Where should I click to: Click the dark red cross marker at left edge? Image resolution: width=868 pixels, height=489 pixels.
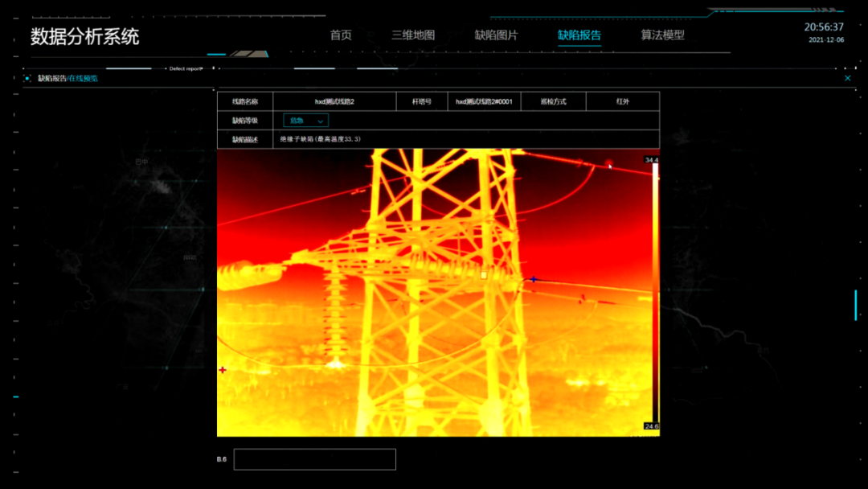coord(223,370)
